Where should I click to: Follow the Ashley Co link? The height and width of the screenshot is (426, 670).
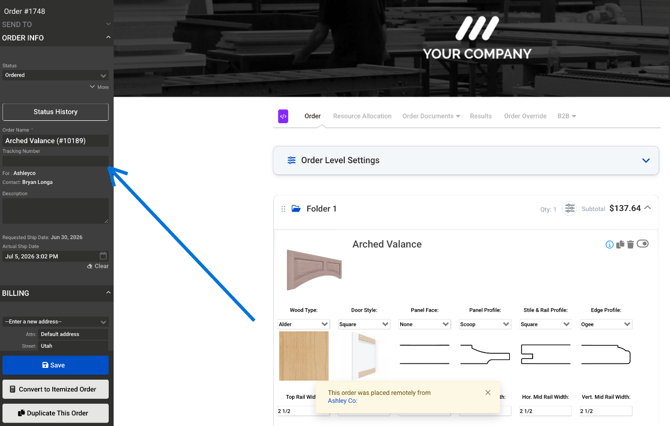tap(342, 401)
